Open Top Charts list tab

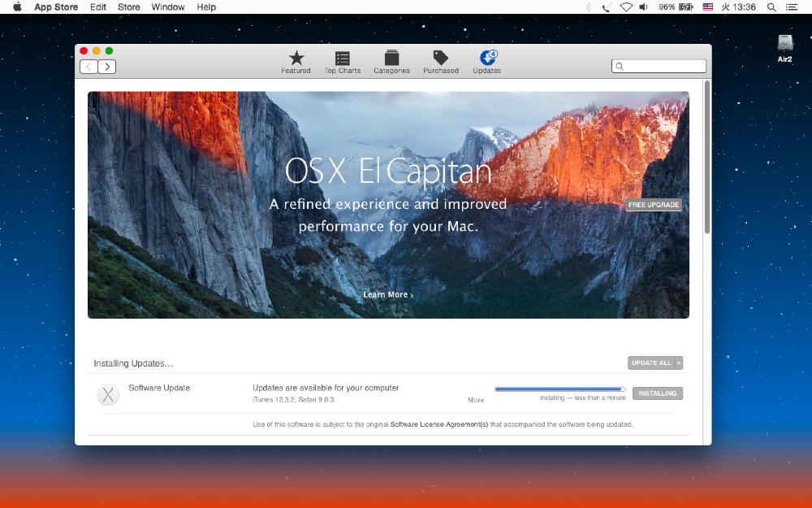(343, 63)
